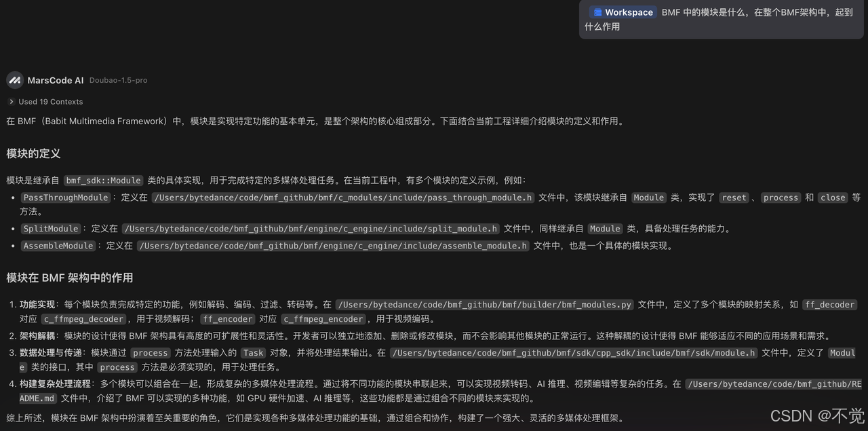Click the Doubao-1.5-pro model label
The height and width of the screenshot is (431, 868).
(x=118, y=80)
